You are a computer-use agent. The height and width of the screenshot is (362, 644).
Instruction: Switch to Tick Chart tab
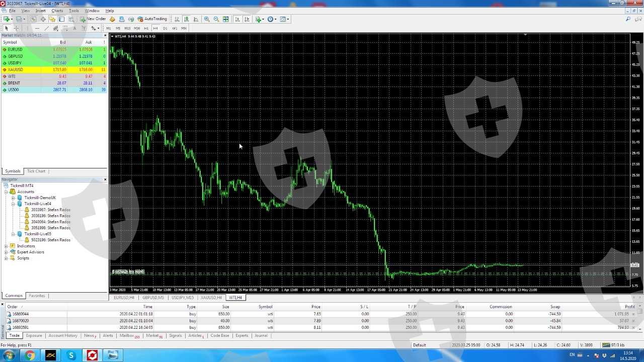(x=36, y=171)
